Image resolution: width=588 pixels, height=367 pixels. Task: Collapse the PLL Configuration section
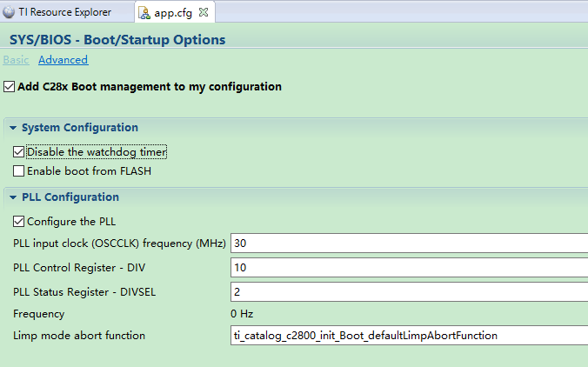tap(14, 197)
